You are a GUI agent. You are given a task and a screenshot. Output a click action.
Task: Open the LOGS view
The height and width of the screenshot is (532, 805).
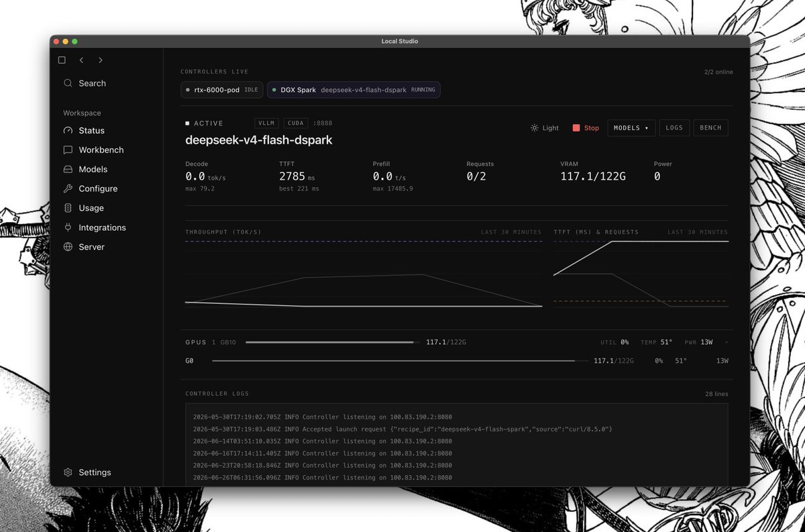[x=674, y=127]
